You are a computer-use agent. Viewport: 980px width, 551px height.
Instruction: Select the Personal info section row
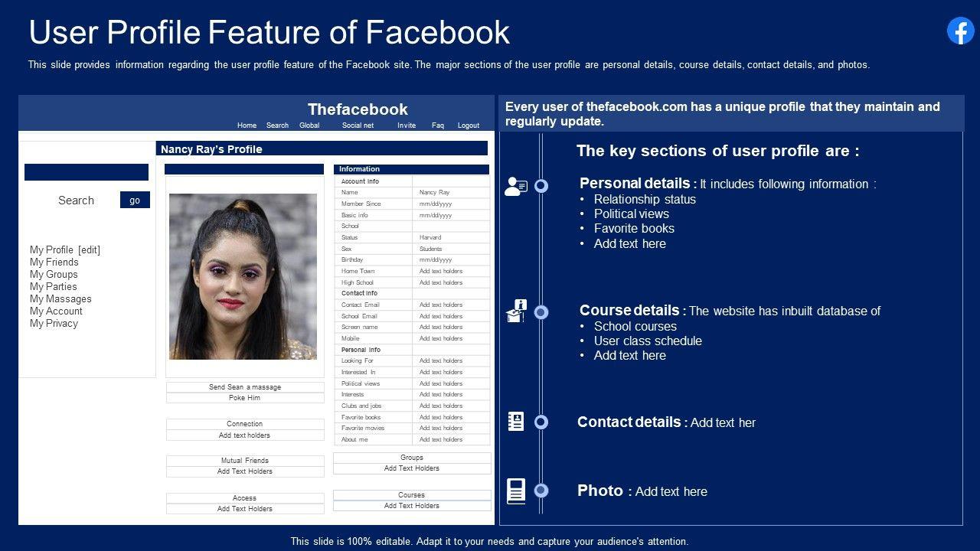412,350
